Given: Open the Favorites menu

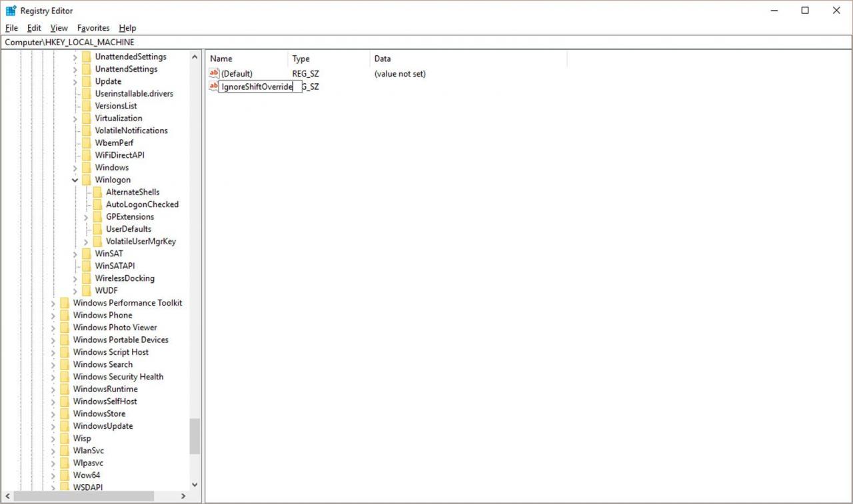Looking at the screenshot, I should [93, 28].
